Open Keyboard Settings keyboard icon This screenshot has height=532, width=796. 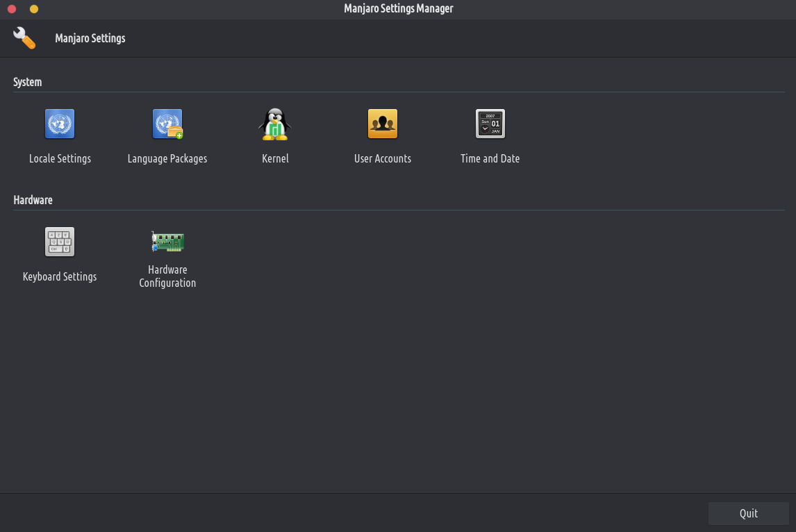[60, 242]
